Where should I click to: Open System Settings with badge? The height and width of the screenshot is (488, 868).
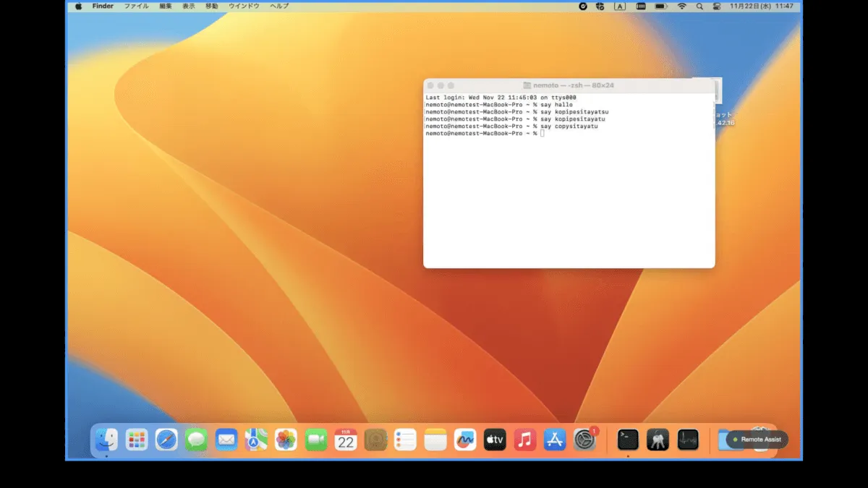coord(584,439)
